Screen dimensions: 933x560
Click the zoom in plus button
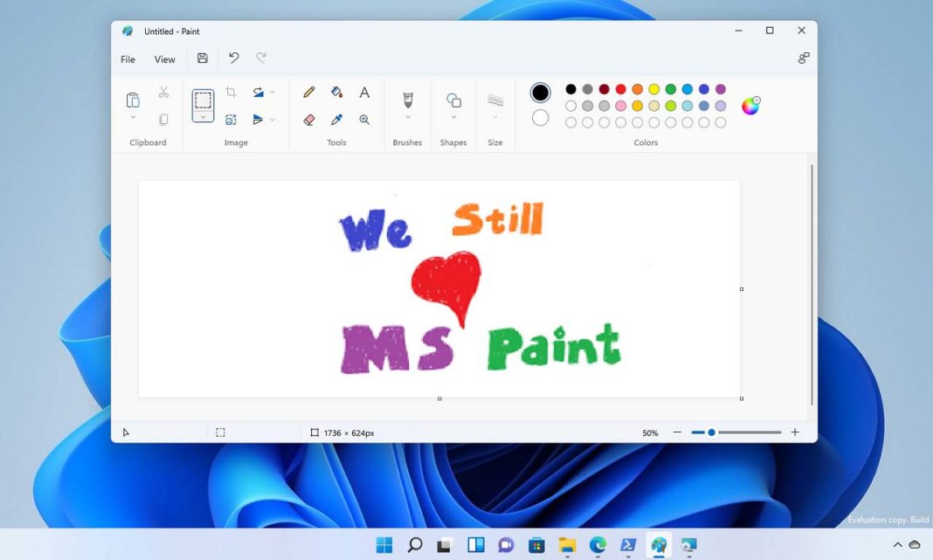tap(795, 432)
